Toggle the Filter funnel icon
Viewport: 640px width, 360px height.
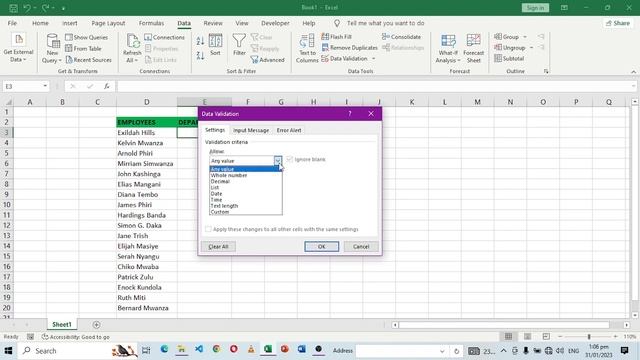[239, 41]
